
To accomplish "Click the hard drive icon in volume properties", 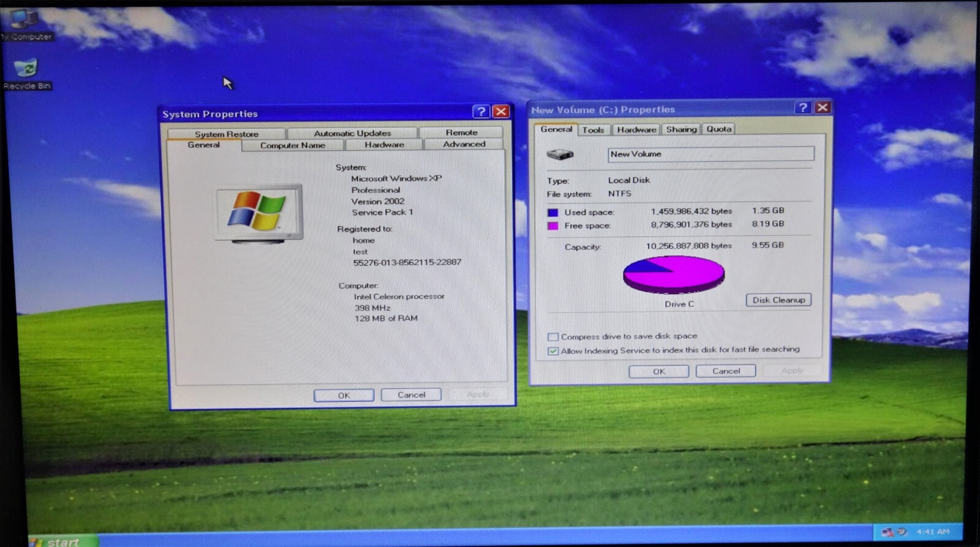I will click(x=560, y=154).
